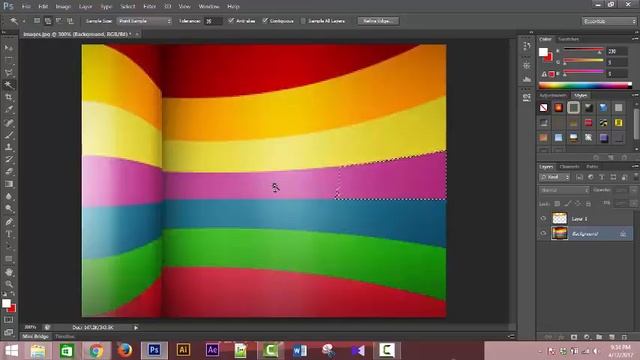Open the File menu
The image size is (640, 360).
pos(26,7)
